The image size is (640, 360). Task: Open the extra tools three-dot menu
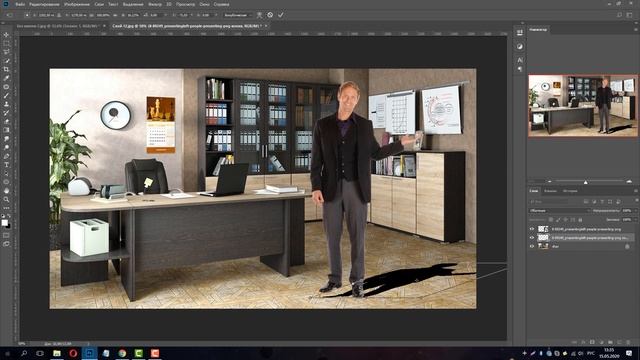[6, 208]
